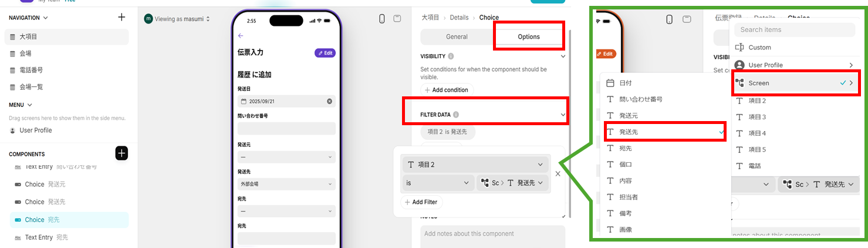Go to Details in the 大項目 breadcrumb
Image resolution: width=868 pixels, height=248 pixels.
(x=460, y=18)
